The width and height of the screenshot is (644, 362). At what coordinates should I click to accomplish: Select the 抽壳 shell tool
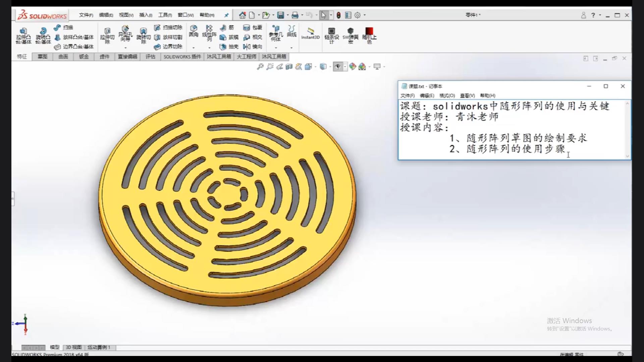[229, 47]
